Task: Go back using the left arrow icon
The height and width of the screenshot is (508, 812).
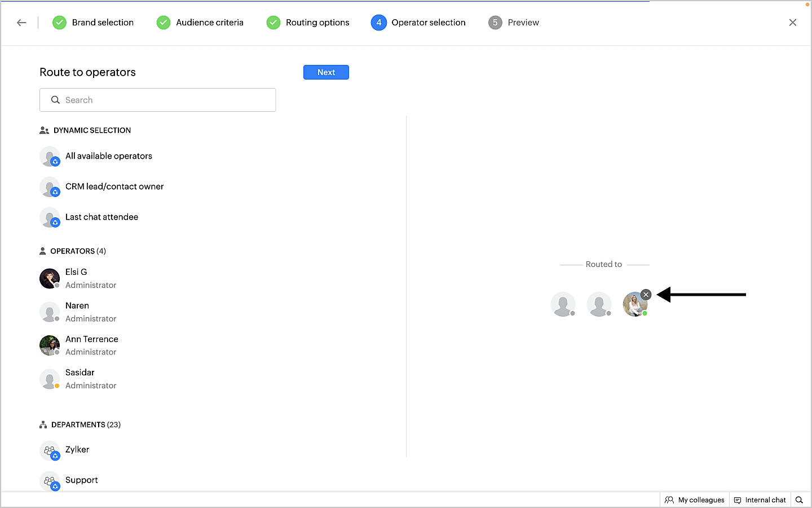Action: [x=21, y=23]
